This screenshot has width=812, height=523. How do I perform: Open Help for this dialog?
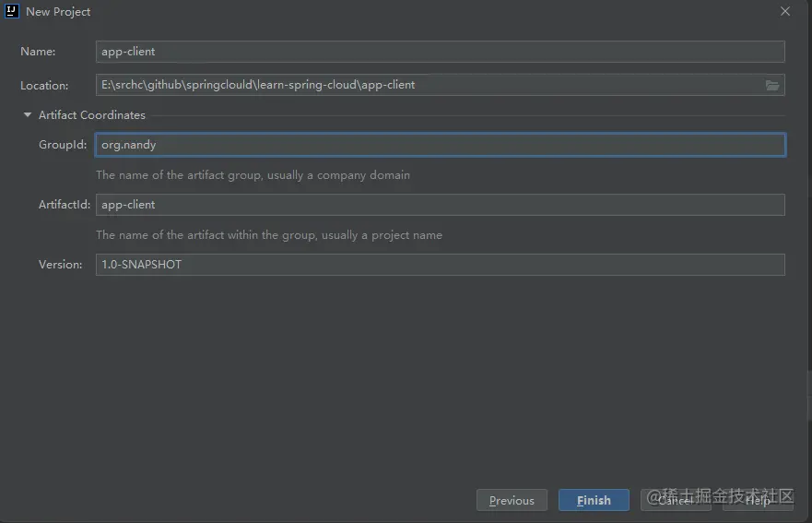(758, 500)
